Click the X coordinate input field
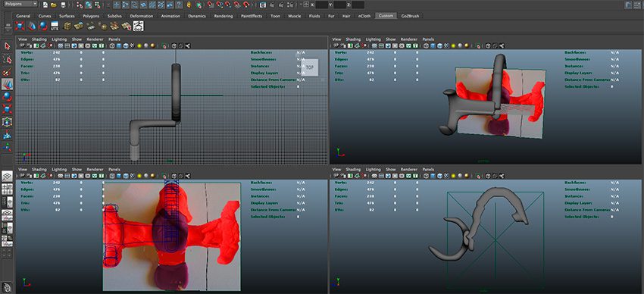Screen dimensions: 644x294 click(x=321, y=5)
